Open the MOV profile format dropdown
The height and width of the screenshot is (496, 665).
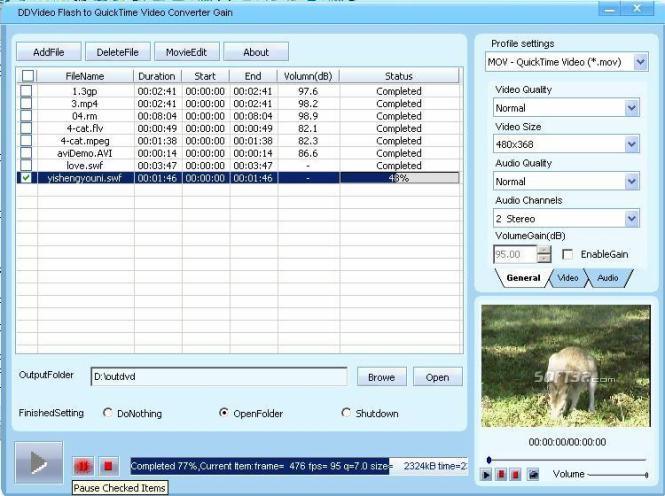point(640,62)
